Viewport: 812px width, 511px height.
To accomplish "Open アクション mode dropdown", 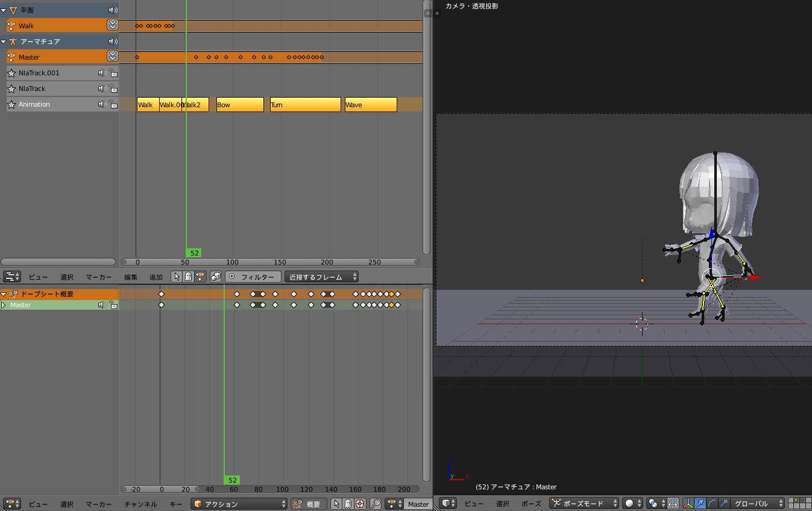I will (x=239, y=504).
